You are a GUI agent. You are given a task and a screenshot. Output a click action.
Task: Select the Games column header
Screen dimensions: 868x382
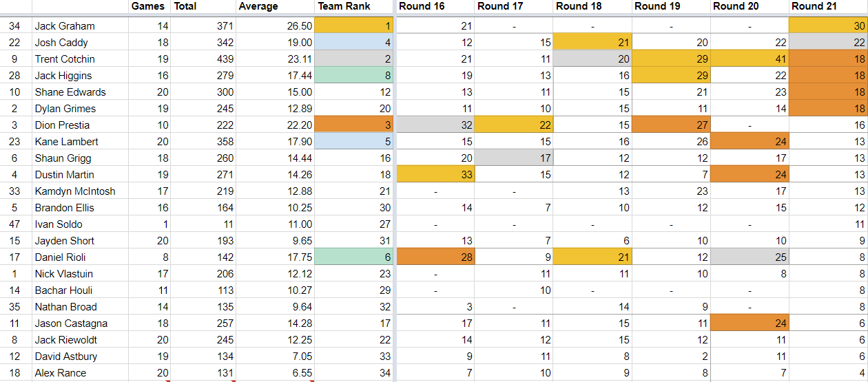click(x=149, y=6)
